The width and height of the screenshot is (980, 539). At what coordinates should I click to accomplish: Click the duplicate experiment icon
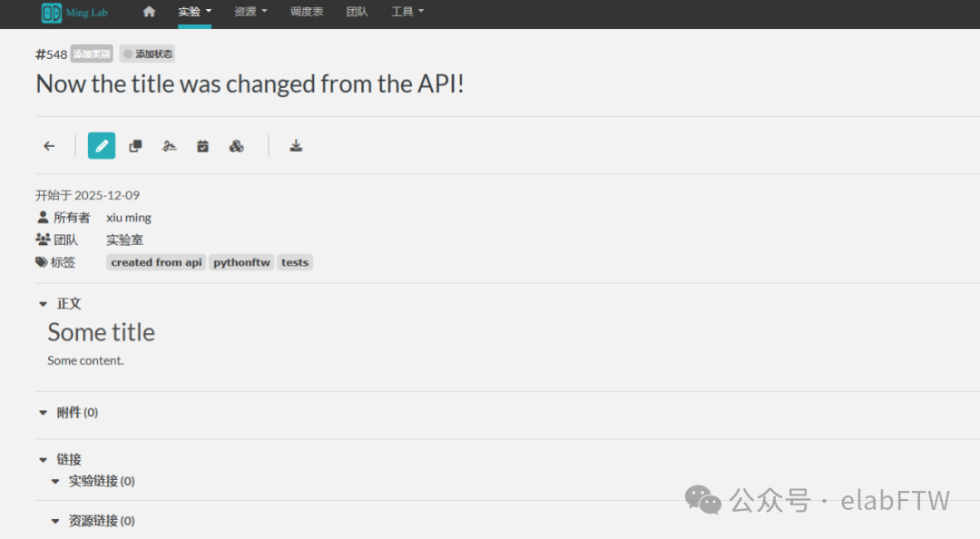(x=134, y=145)
